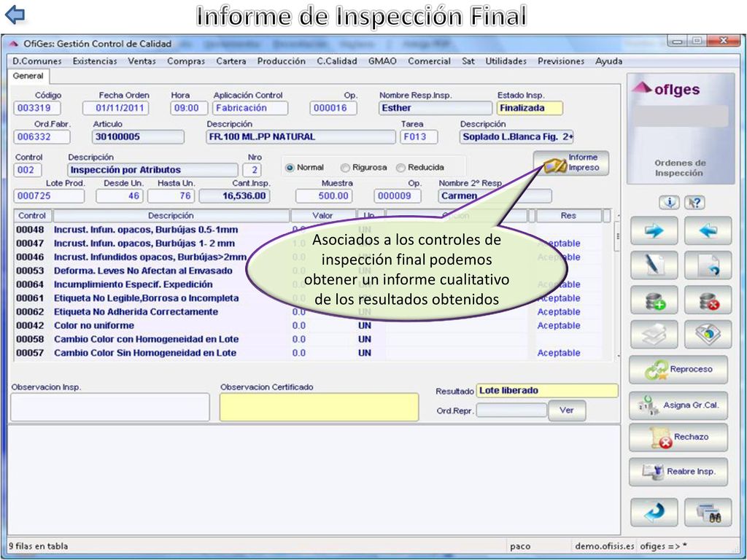Click the Resultado field Lote liberado
Image resolution: width=747 pixels, height=560 pixels.
tap(547, 391)
